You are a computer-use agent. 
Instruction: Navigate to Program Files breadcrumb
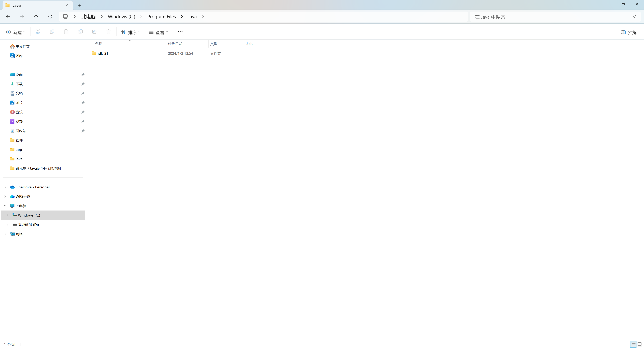162,16
